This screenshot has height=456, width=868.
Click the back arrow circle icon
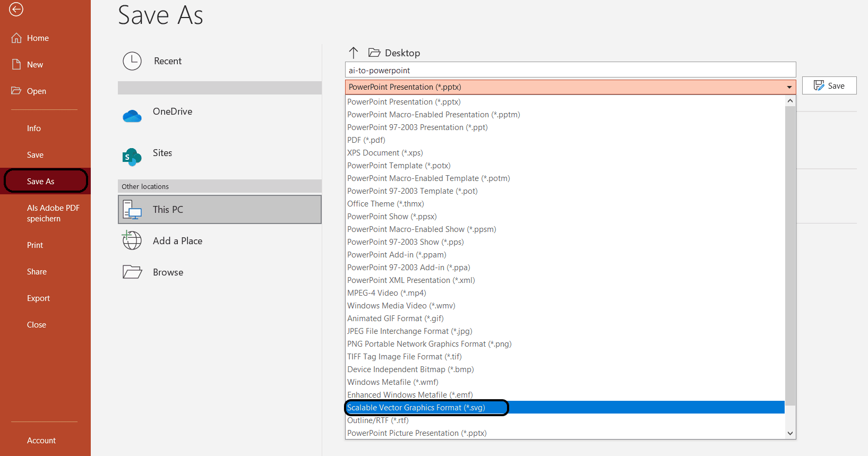click(x=16, y=9)
